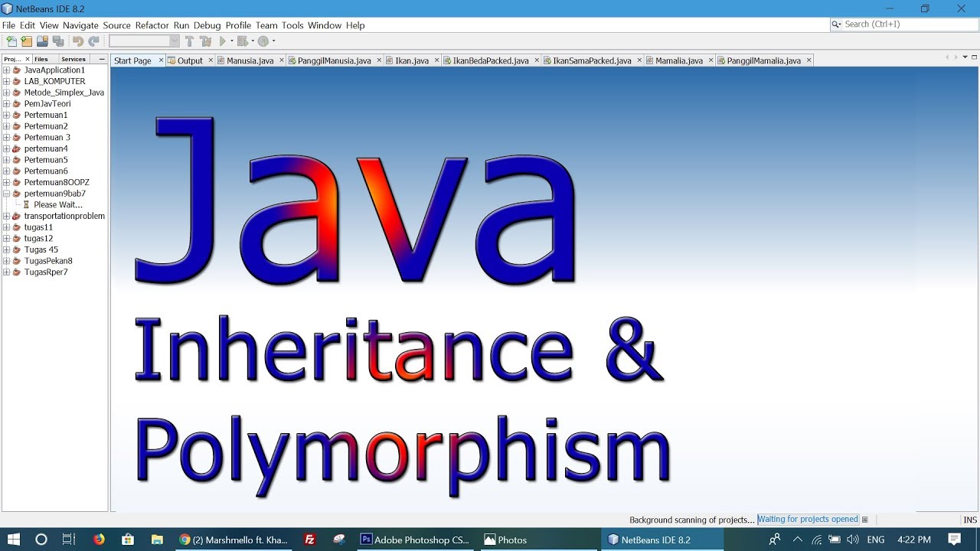Expand the JavaApplication1 project node
This screenshot has width=980, height=551.
coord(6,70)
